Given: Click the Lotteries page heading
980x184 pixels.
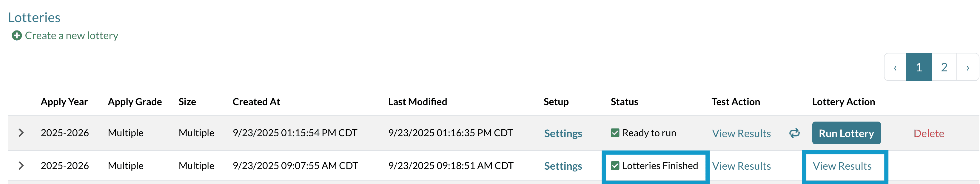Looking at the screenshot, I should point(34,18).
